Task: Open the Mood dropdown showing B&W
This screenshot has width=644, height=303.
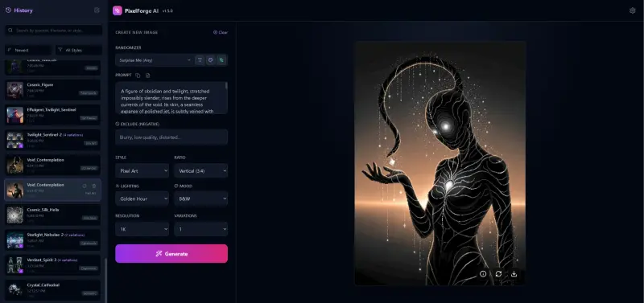Action: click(x=200, y=199)
